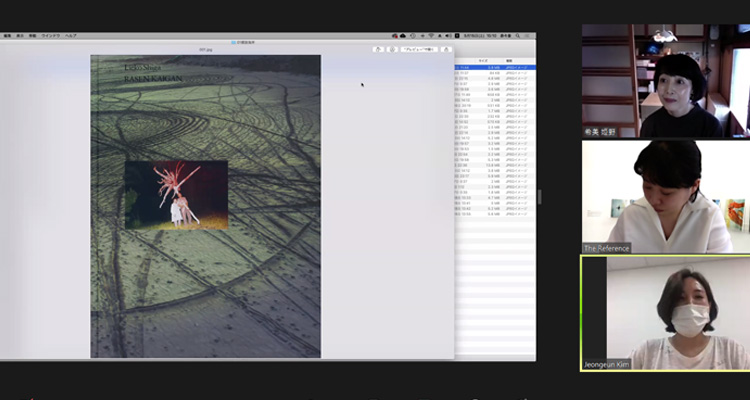Select the Finder row sized 658 KB
The image size is (750, 400).
[x=495, y=95]
